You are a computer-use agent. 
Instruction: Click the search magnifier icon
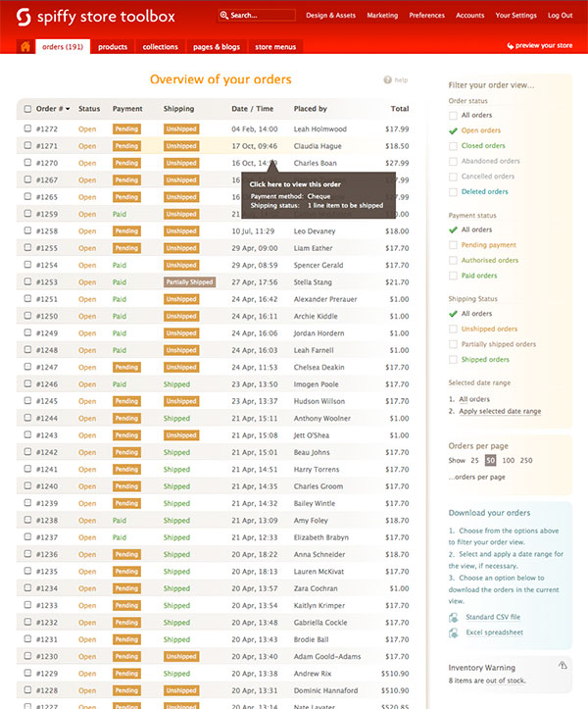224,16
